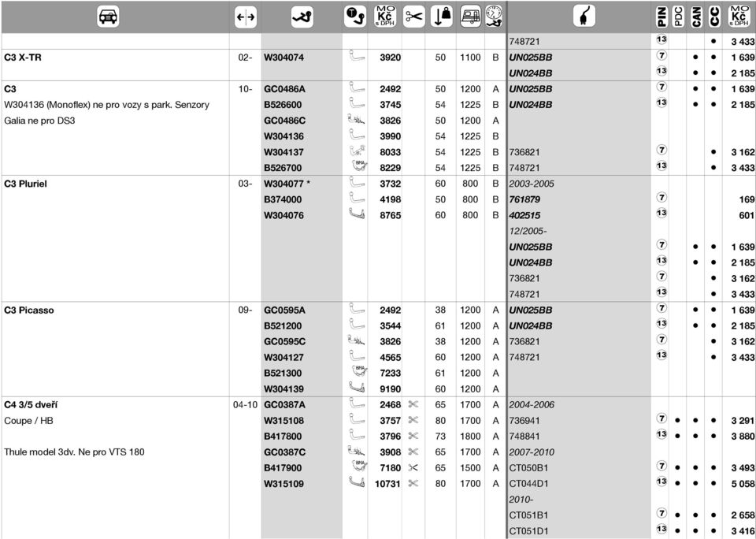Click the detachable towbar drawing in W304137 row
The width and height of the screenshot is (756, 539).
click(x=357, y=151)
